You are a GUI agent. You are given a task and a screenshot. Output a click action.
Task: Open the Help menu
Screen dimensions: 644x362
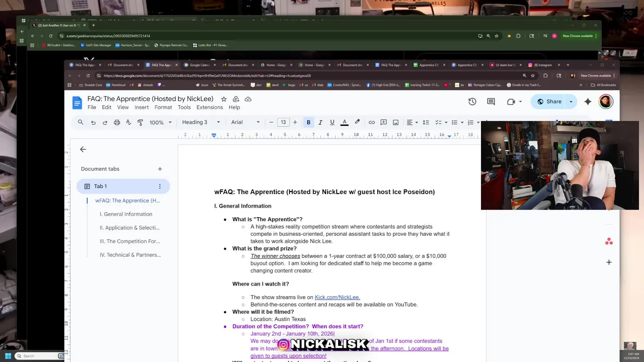pos(234,107)
